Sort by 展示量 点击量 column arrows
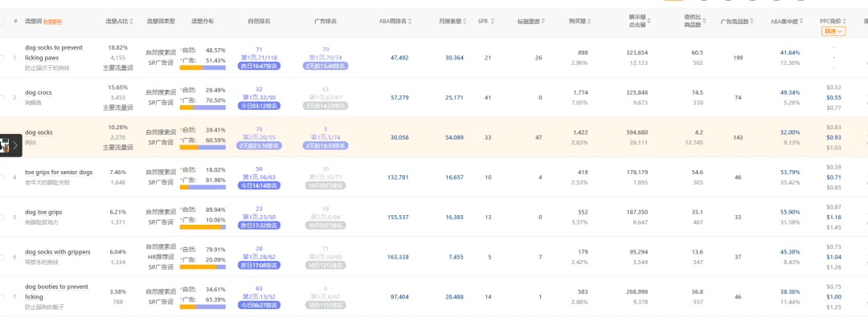Image resolution: width=868 pixels, height=317 pixels. pos(649,22)
